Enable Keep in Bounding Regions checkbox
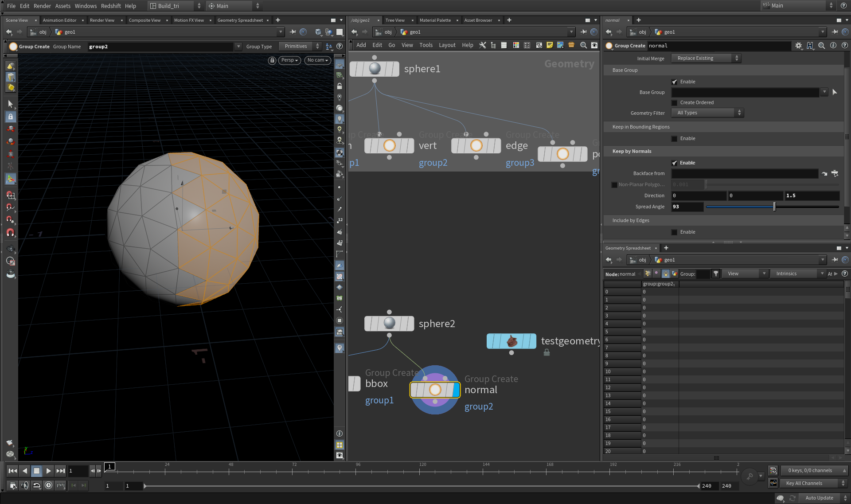851x504 pixels. (x=674, y=138)
